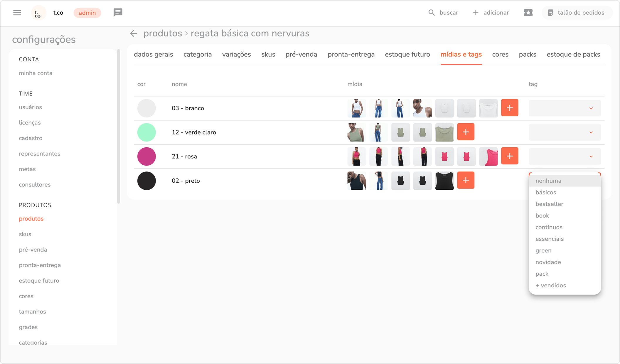This screenshot has height=364, width=620.
Task: Open the hamburger menu icon
Action: tap(17, 13)
